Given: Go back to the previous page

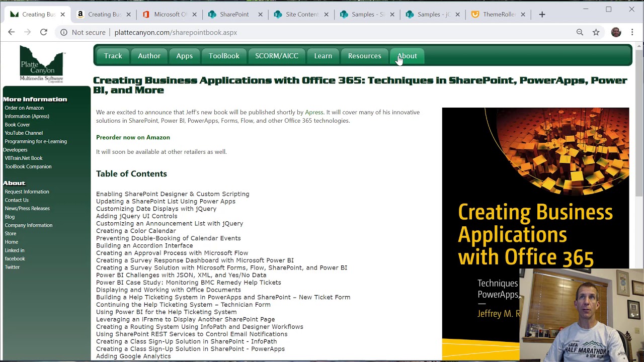Looking at the screenshot, I should (11, 32).
